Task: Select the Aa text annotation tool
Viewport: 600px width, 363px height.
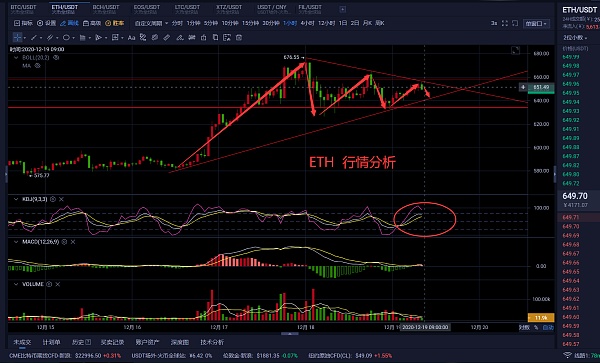Action: pyautogui.click(x=131, y=37)
